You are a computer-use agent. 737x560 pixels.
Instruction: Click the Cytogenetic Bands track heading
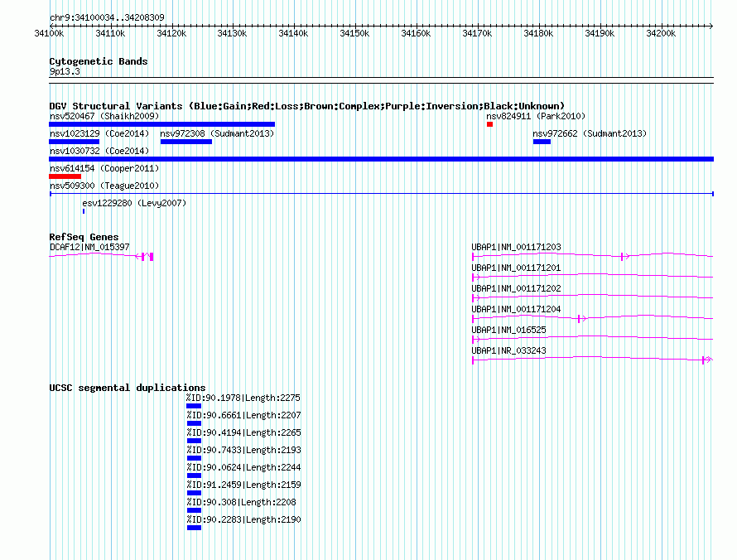[99, 61]
